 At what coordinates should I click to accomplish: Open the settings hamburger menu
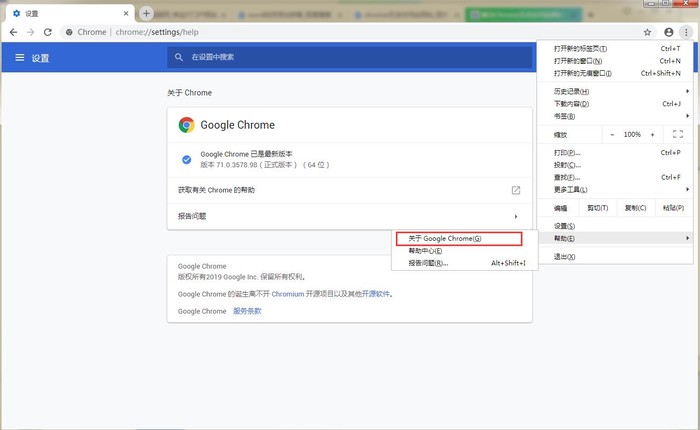[19, 58]
